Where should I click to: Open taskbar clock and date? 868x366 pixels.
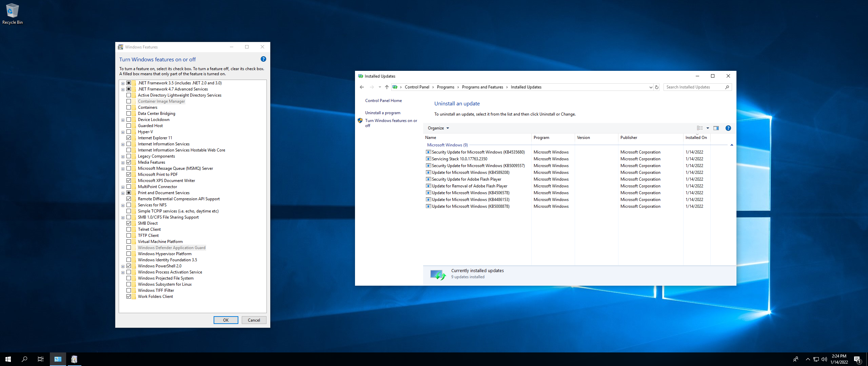839,359
